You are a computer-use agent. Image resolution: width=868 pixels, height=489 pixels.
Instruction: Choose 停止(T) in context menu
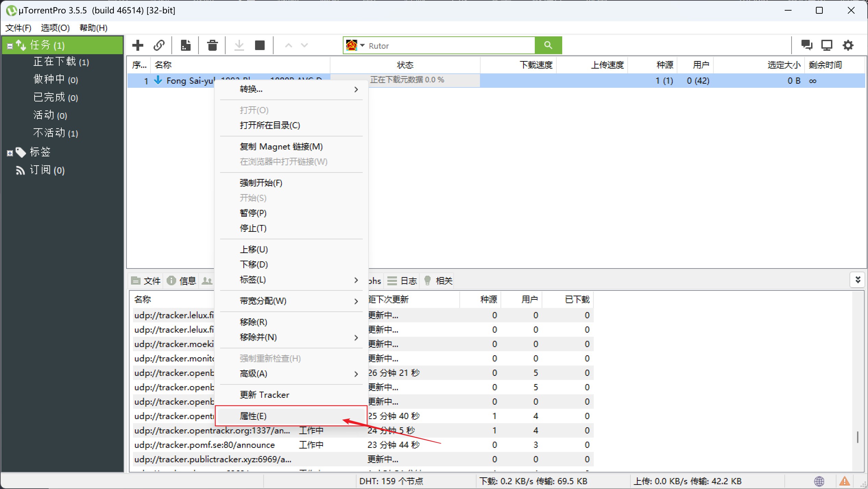(291, 228)
